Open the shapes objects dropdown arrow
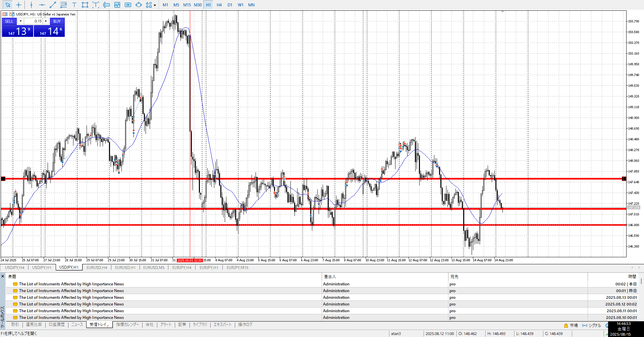The image size is (644, 337). pos(155,5)
